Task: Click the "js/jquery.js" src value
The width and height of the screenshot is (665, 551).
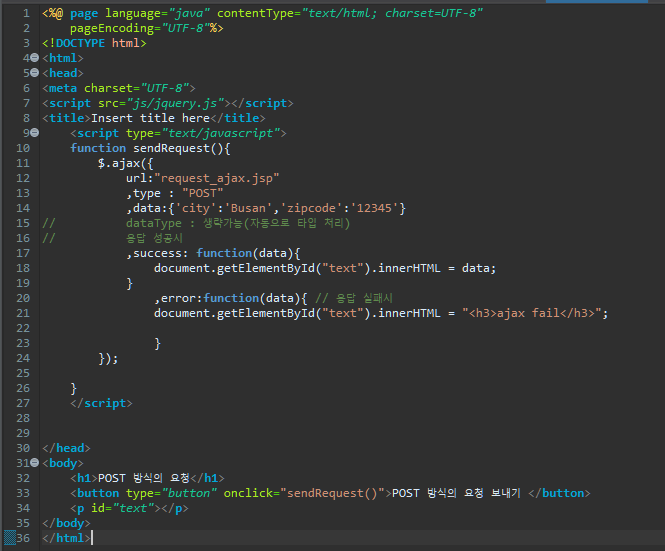Action: (175, 103)
